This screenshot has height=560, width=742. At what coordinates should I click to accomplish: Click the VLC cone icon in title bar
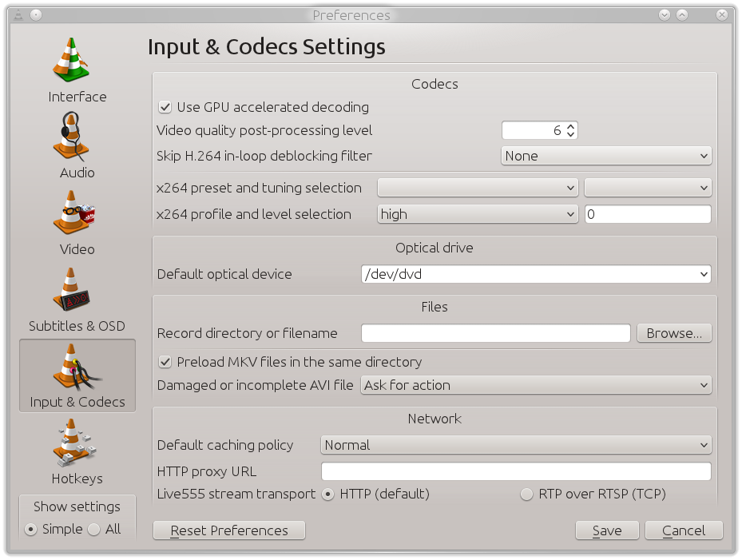tap(18, 15)
